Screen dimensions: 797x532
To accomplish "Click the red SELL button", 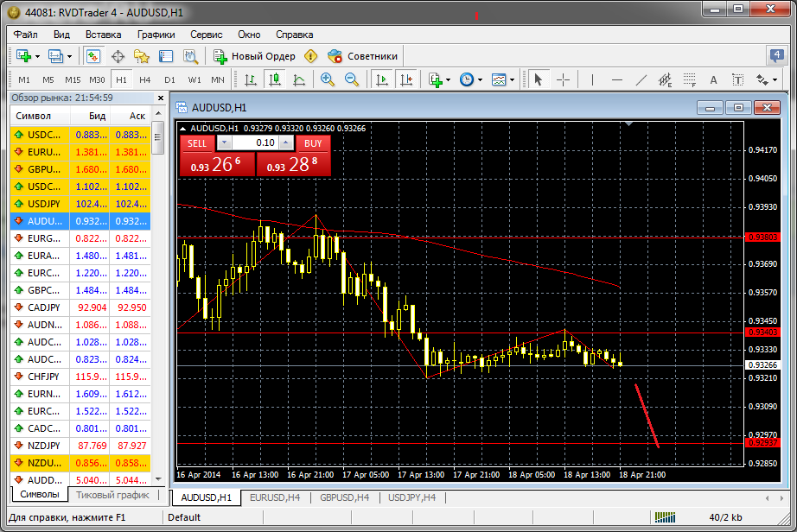I will click(x=197, y=142).
